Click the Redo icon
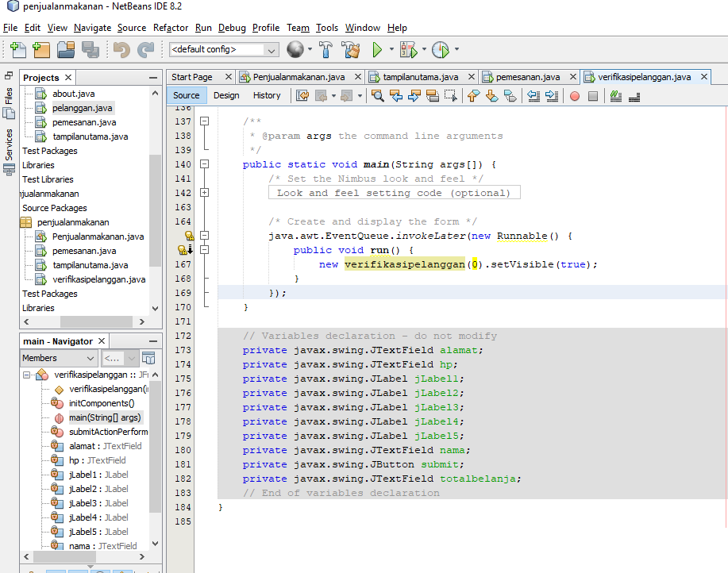Viewport: 728px width, 573px height. pos(145,49)
